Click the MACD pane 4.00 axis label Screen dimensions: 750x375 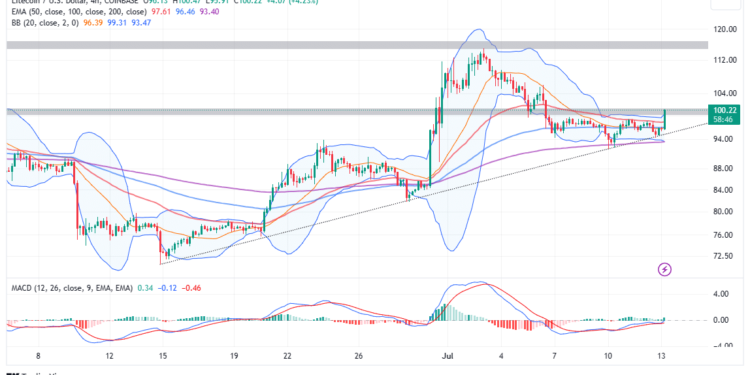point(721,294)
